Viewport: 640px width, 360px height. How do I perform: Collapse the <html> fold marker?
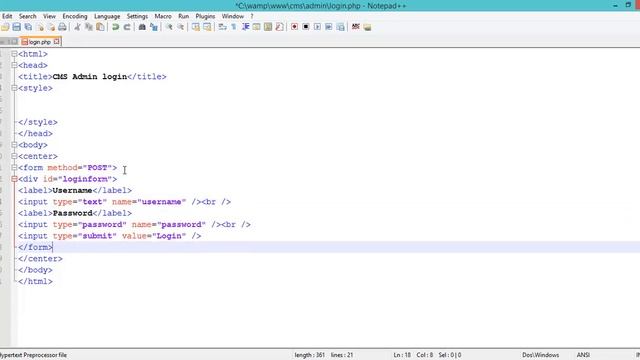pyautogui.click(x=14, y=54)
